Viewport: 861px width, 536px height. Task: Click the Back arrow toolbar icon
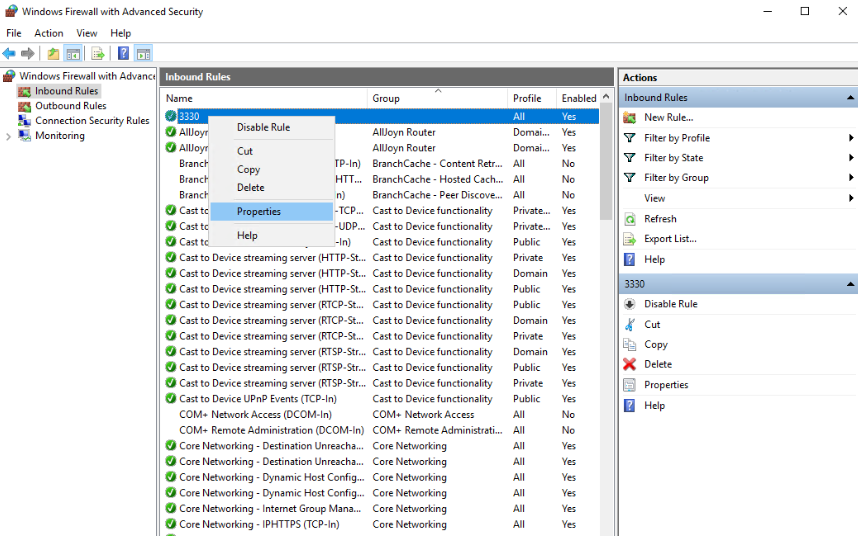coord(9,54)
